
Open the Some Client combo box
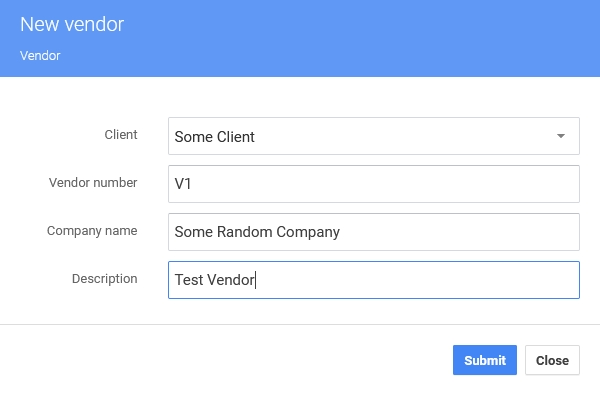tap(374, 136)
